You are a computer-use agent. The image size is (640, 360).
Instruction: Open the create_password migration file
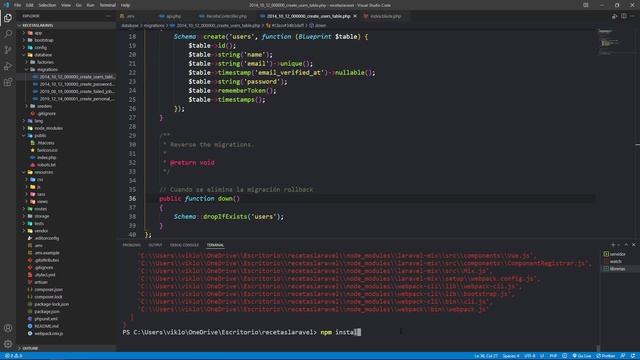point(77,84)
